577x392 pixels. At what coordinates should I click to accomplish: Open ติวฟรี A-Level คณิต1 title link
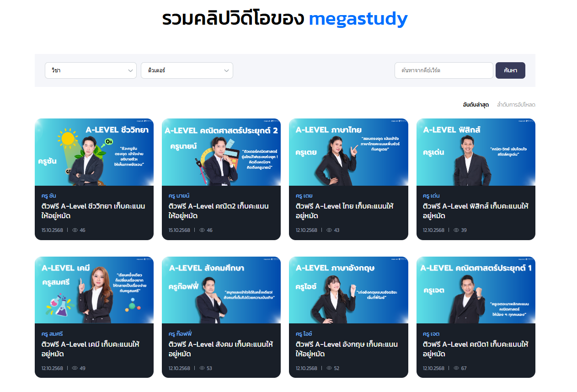(x=475, y=349)
